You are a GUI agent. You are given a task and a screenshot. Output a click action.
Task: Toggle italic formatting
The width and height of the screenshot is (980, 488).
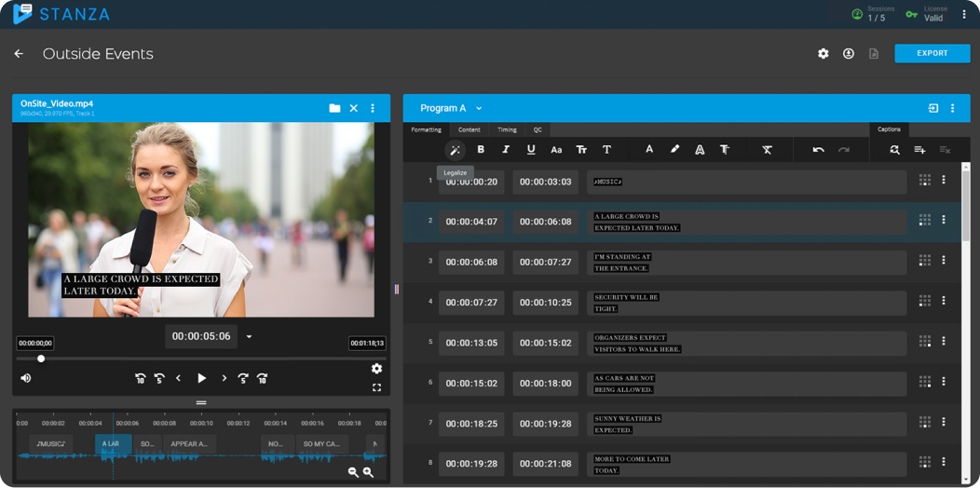point(506,150)
